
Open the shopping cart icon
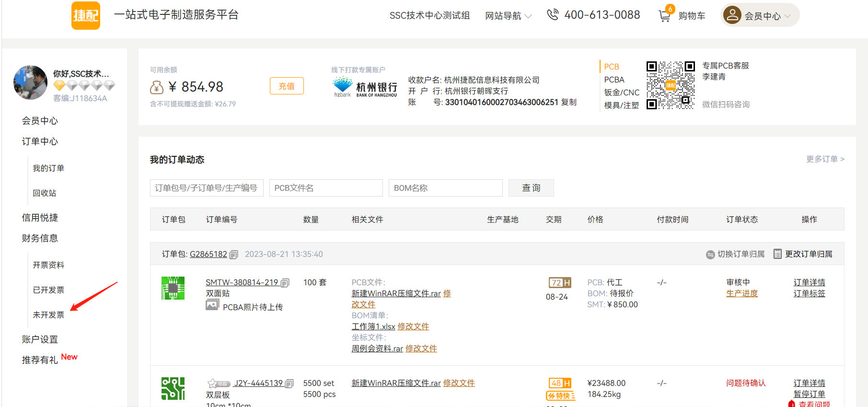coord(664,16)
